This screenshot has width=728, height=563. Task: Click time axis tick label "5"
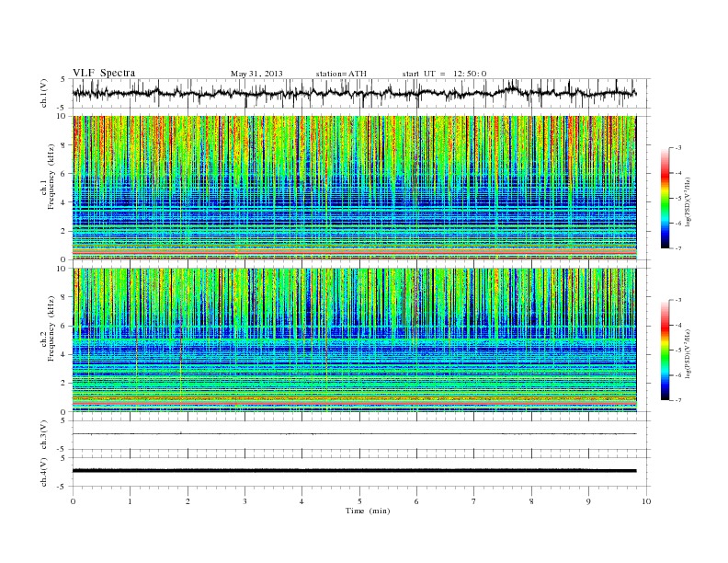[359, 501]
